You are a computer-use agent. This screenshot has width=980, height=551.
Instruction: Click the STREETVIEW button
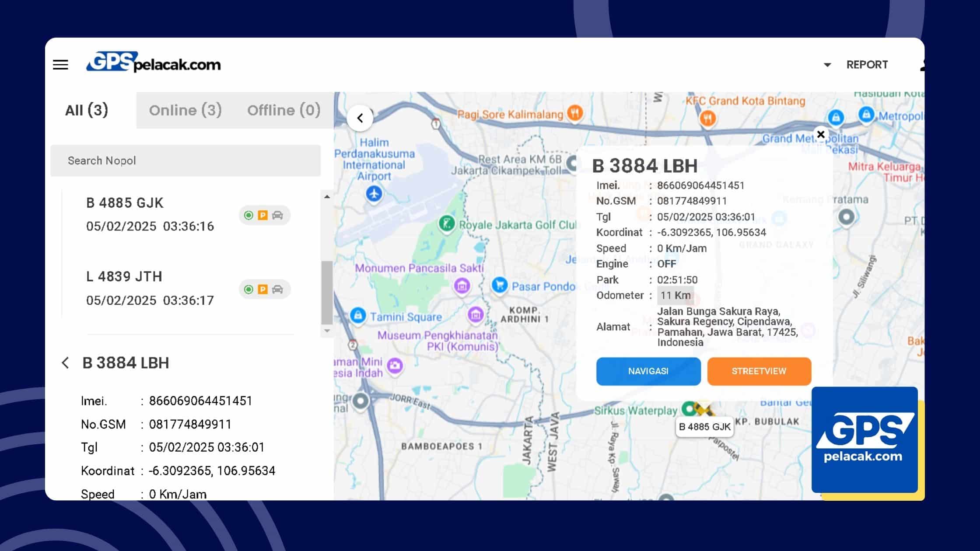click(759, 371)
